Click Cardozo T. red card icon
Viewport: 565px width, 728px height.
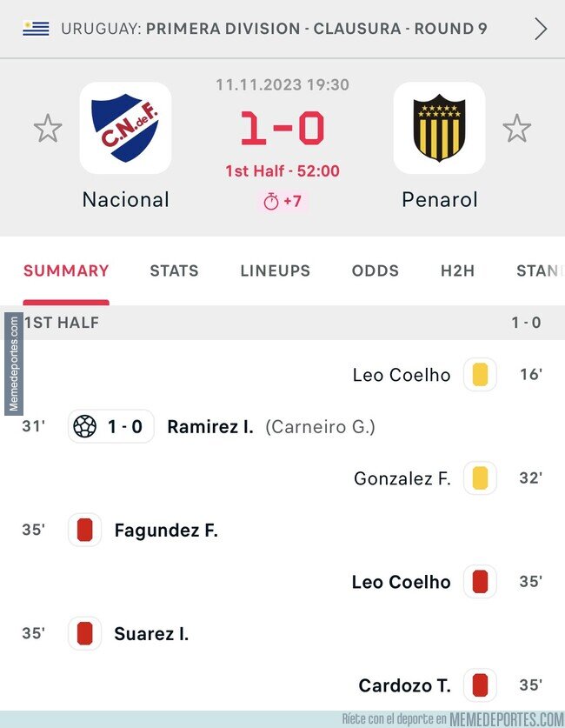[x=480, y=685]
